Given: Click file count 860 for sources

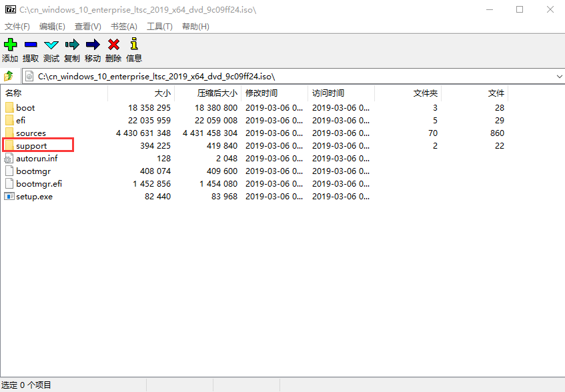Looking at the screenshot, I should [497, 133].
